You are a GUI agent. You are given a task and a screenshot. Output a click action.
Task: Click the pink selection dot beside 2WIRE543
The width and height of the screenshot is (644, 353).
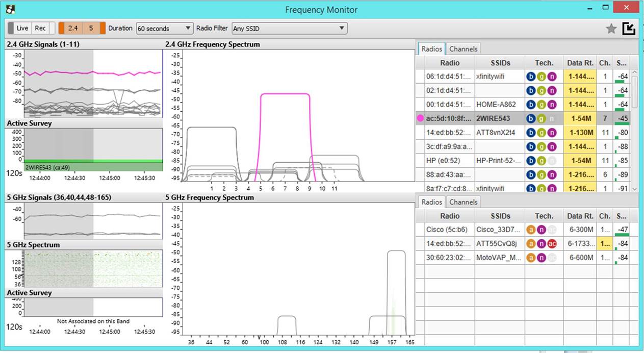421,118
